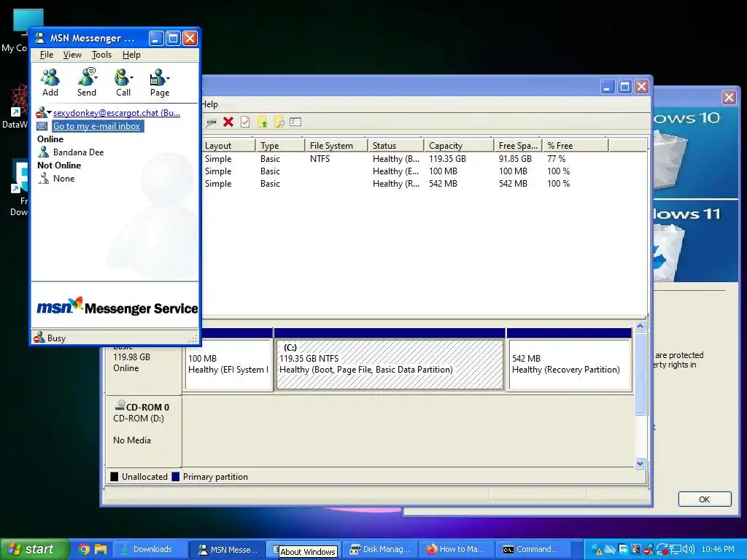Click the Busy status bar in MSN Messenger

coord(115,338)
